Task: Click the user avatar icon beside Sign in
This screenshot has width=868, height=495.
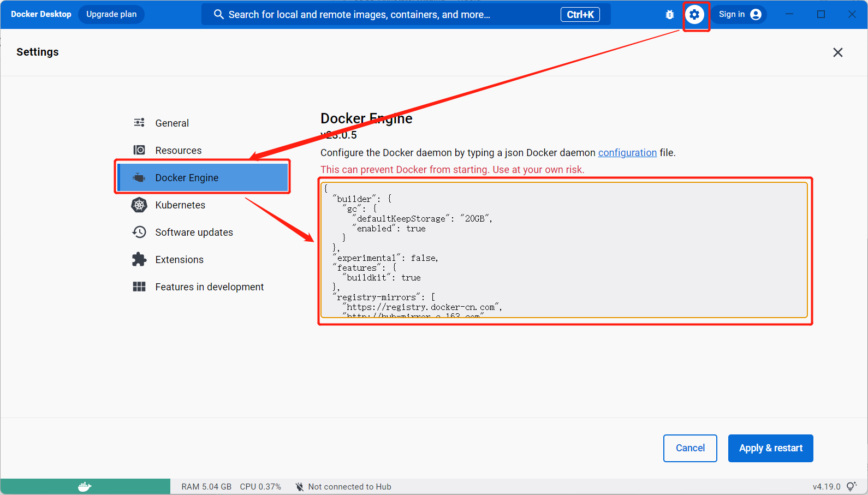Action: [756, 15]
